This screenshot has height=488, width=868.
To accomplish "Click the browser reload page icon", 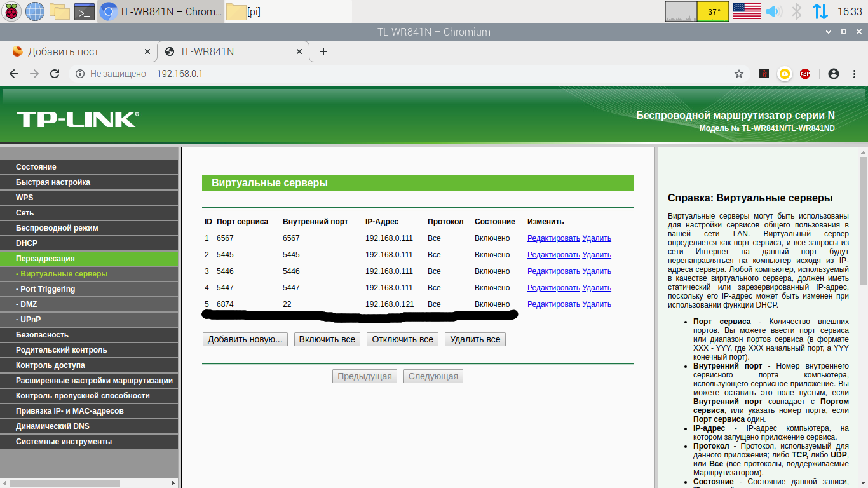I will point(55,74).
